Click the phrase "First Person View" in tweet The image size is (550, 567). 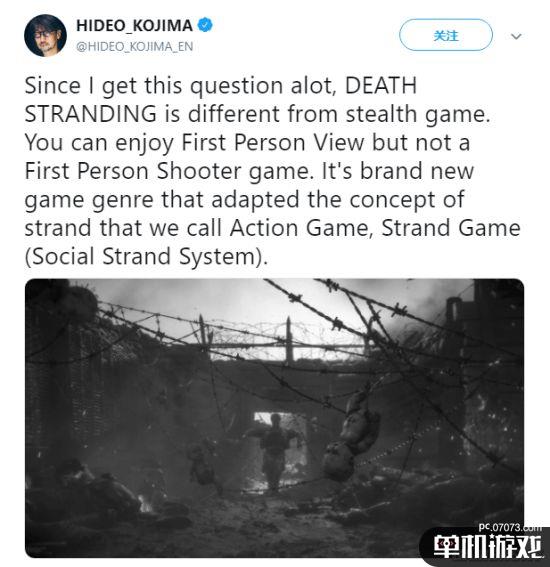(x=273, y=143)
